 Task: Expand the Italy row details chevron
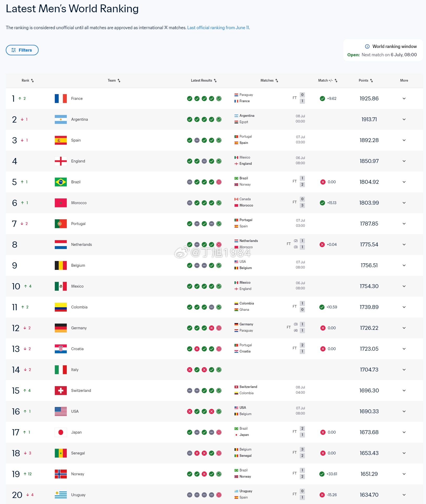pyautogui.click(x=404, y=370)
